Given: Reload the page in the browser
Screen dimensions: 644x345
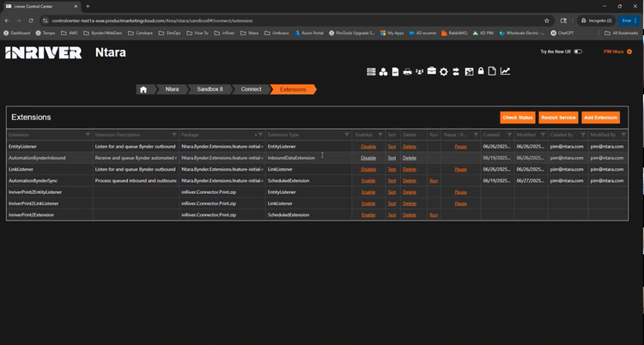Looking at the screenshot, I should (31, 21).
